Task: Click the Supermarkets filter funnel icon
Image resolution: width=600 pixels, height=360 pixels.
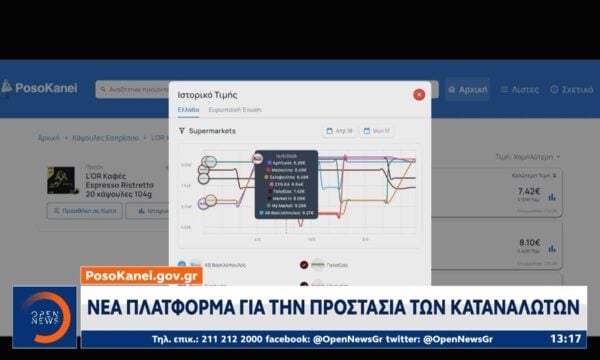Action: [x=182, y=131]
